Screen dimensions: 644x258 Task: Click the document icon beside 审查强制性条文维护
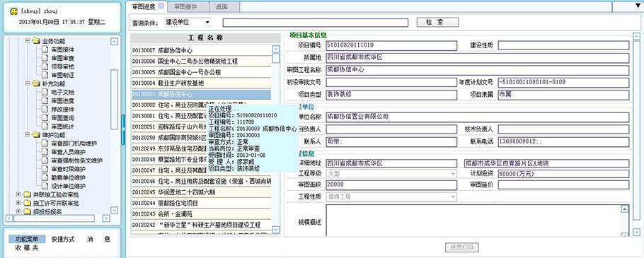[45, 160]
